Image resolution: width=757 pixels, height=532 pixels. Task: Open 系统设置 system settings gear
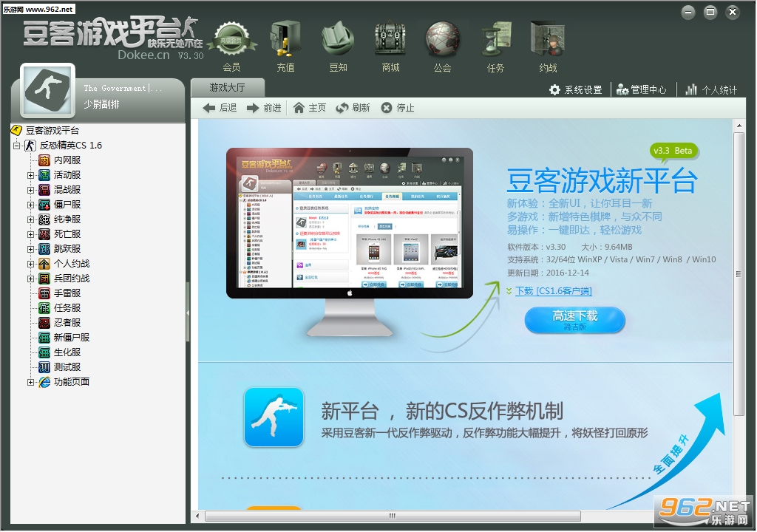[x=576, y=90]
